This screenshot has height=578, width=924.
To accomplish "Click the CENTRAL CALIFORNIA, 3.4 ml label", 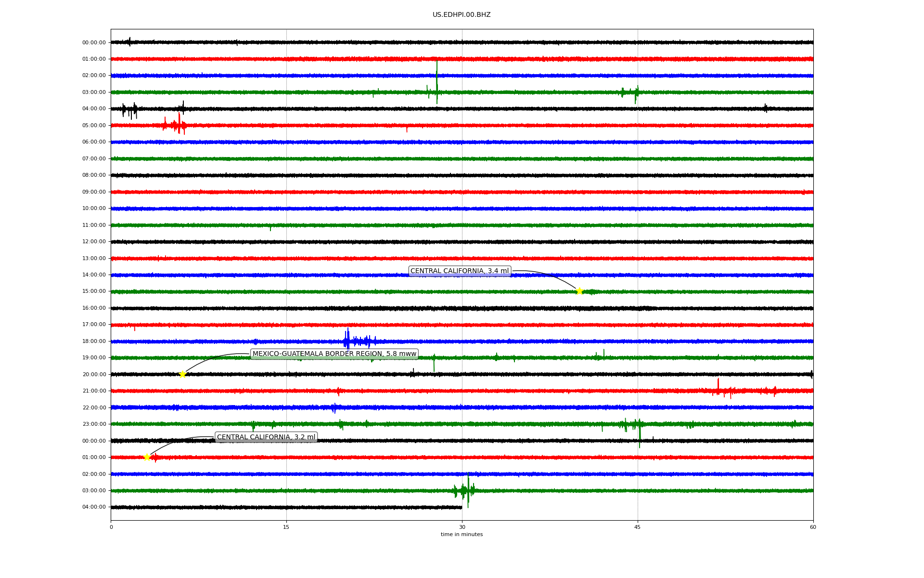I will (459, 271).
